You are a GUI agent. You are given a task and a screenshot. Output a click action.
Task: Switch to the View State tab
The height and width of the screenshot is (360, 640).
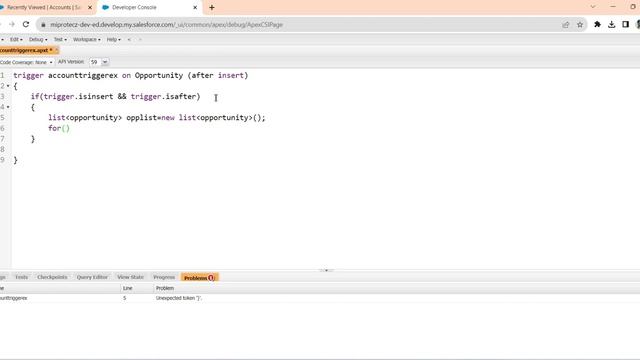tap(131, 277)
